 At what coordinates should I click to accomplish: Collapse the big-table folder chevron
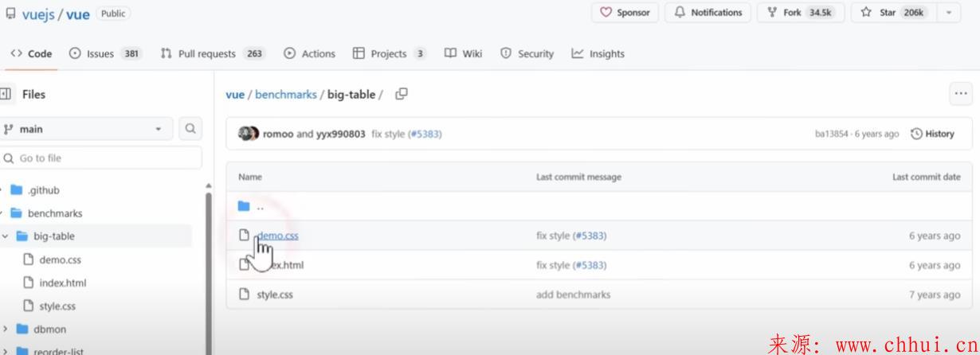(x=6, y=236)
